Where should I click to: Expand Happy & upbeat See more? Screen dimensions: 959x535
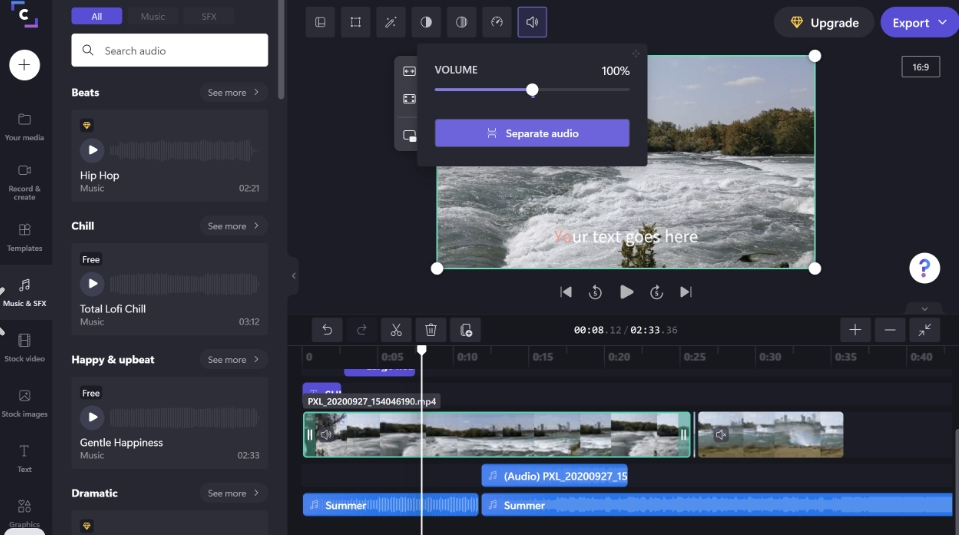click(233, 360)
